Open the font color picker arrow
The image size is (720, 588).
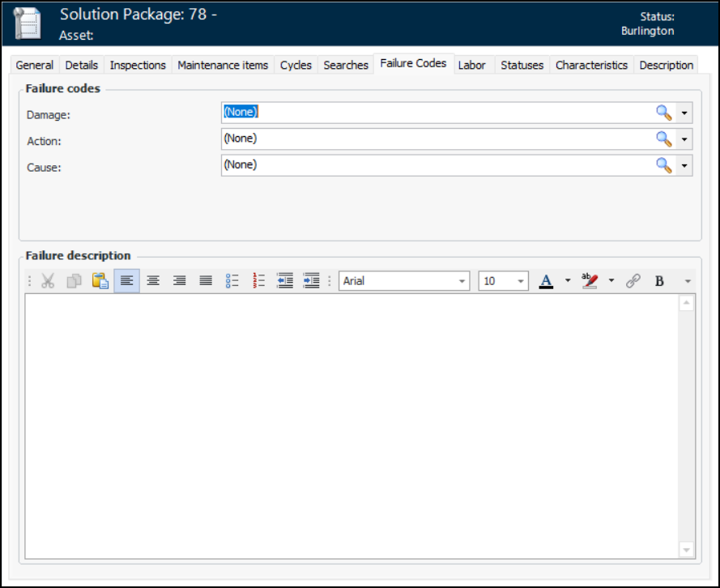[567, 281]
